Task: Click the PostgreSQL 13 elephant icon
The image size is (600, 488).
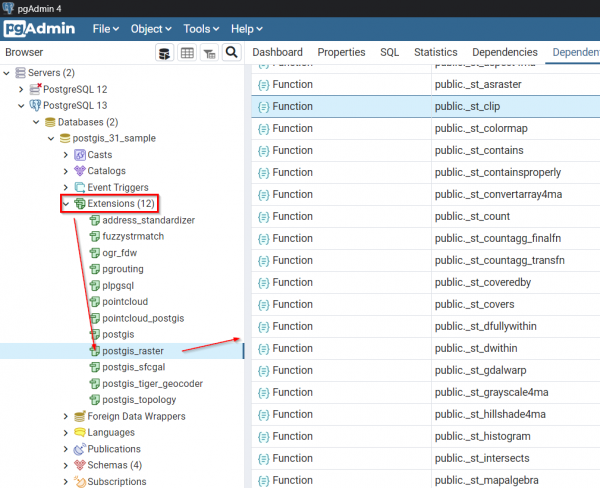Action: click(x=35, y=105)
